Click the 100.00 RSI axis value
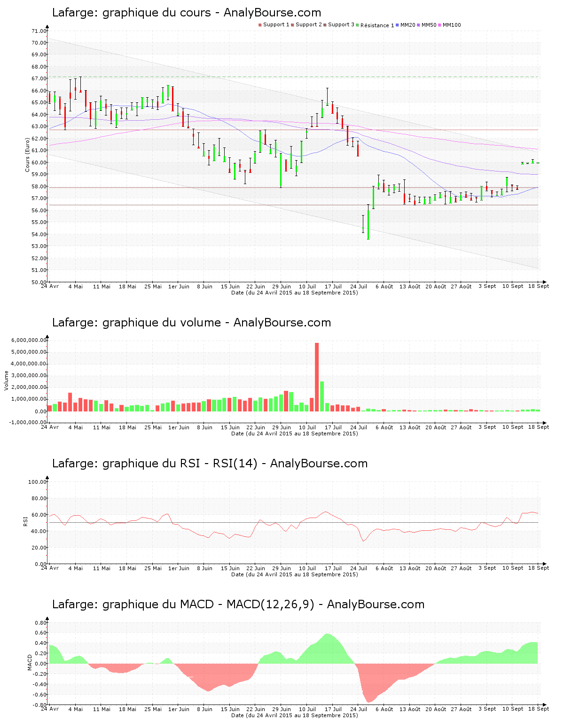The image size is (564, 728). point(37,482)
